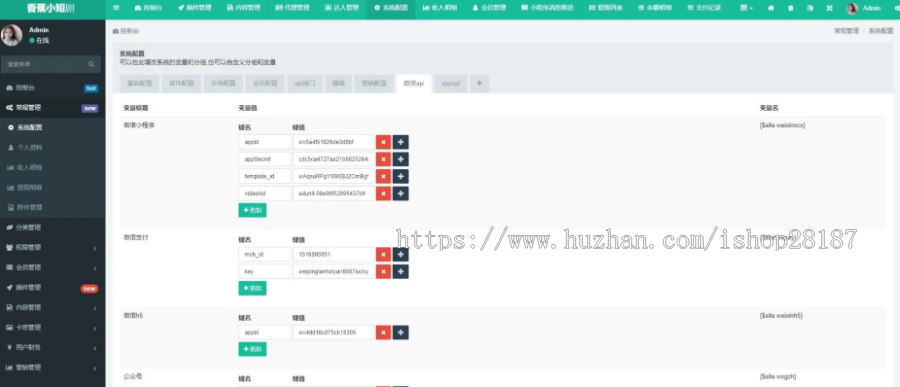Open 分类管理 in the sidebar

coord(52,227)
